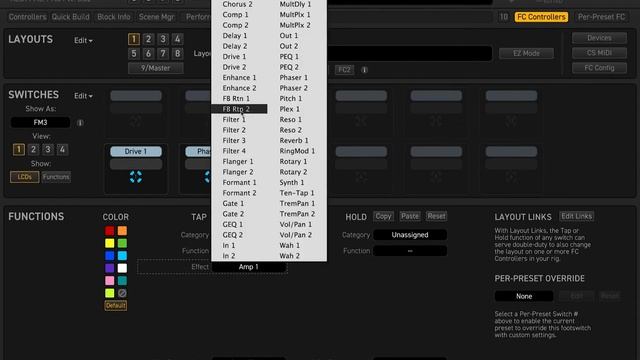Select layout number 5
640x360 pixels.
coord(133,53)
